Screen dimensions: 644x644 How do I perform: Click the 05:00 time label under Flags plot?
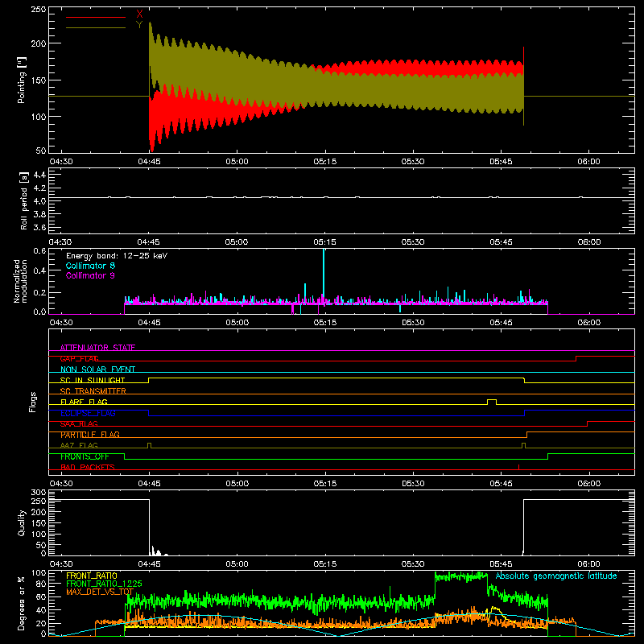pos(237,484)
